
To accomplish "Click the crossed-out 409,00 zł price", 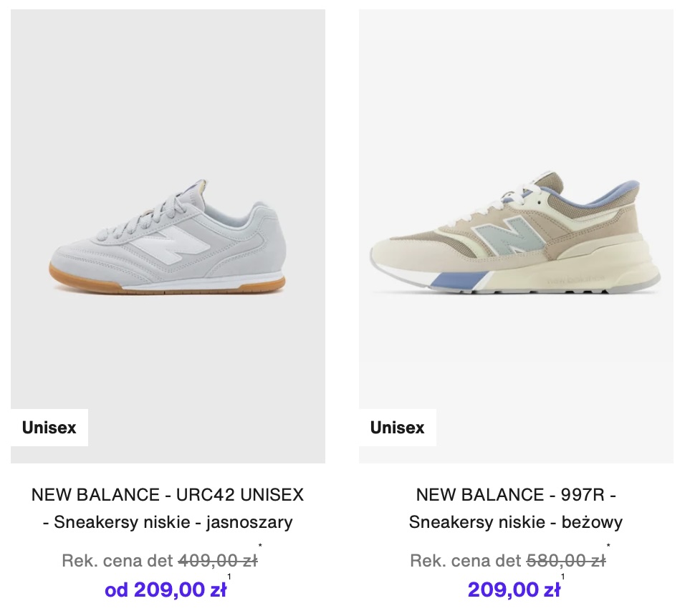I will [x=217, y=560].
